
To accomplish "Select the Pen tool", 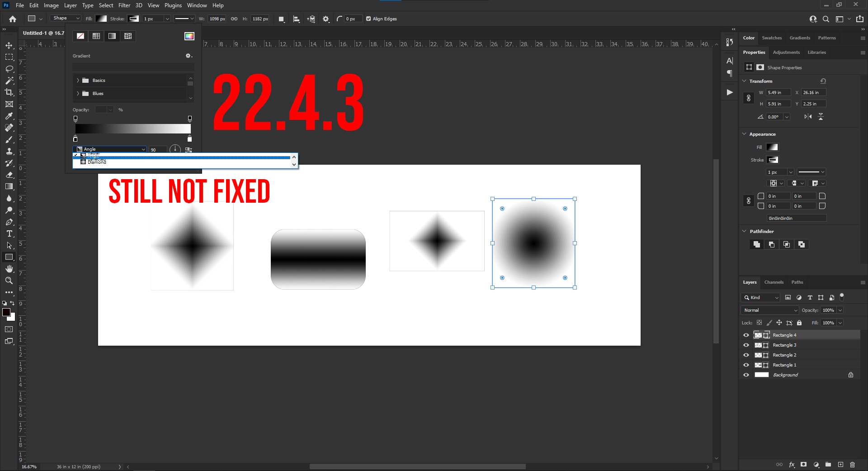I will (x=9, y=222).
